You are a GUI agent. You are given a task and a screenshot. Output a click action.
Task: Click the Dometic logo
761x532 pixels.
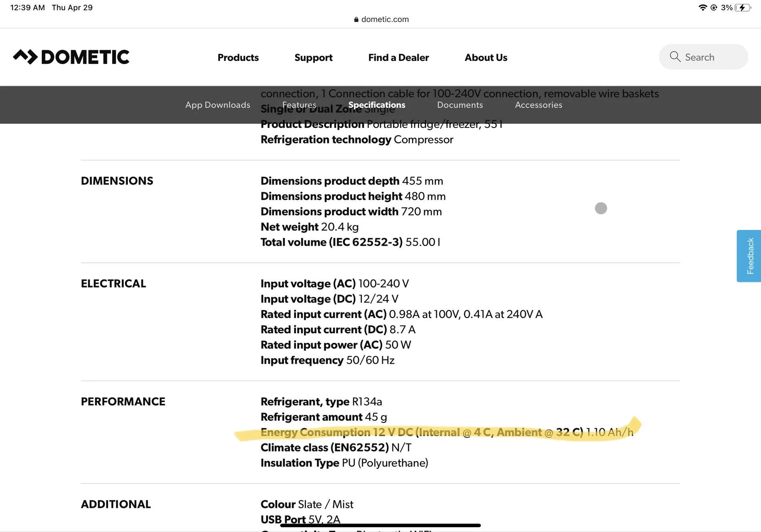(x=71, y=57)
